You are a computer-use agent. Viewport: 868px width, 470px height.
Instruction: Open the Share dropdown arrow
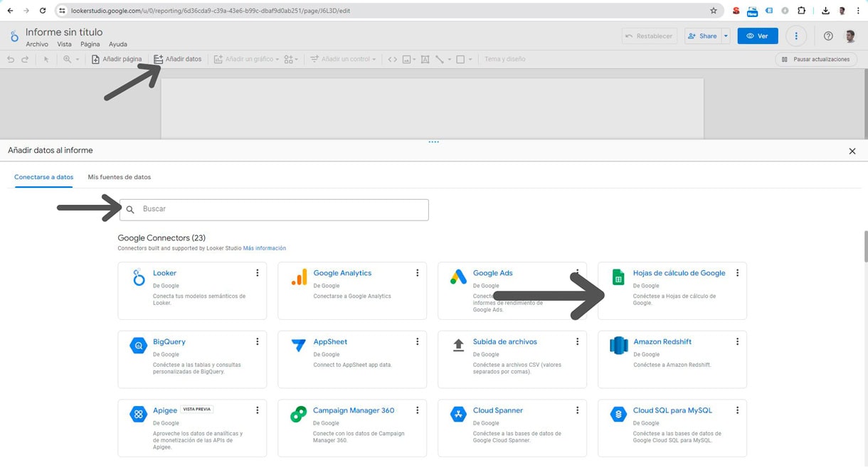click(725, 36)
